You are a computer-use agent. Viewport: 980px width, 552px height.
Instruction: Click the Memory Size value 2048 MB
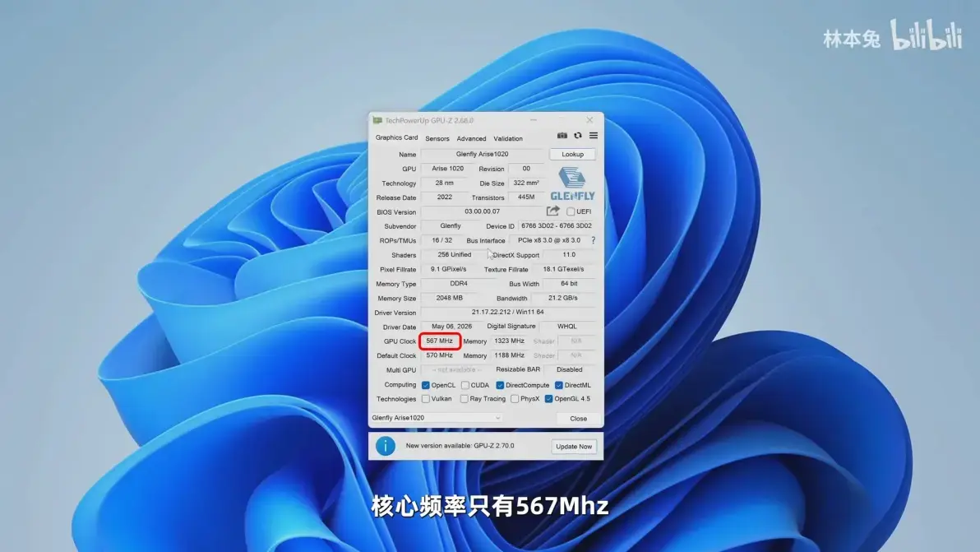pos(450,298)
